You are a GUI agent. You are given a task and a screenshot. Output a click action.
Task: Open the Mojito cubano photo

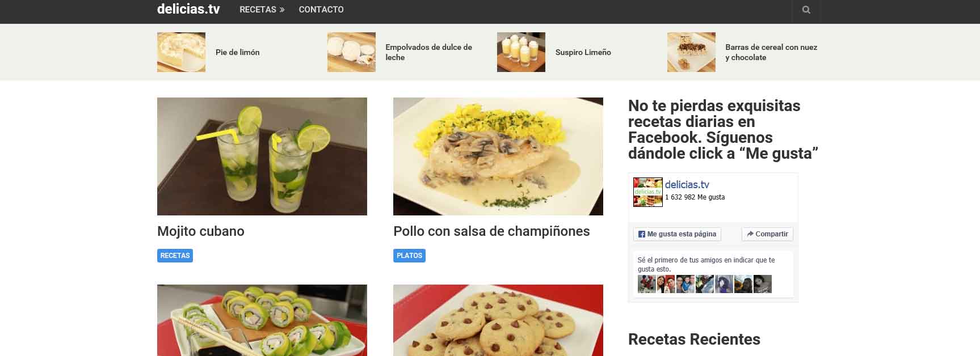click(x=262, y=156)
